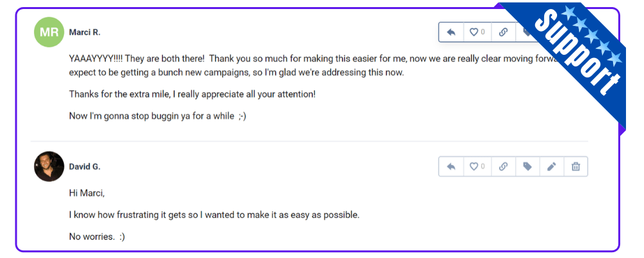Click 'Thanks for the extra mile' line
The image size is (644, 258).
[x=192, y=94]
